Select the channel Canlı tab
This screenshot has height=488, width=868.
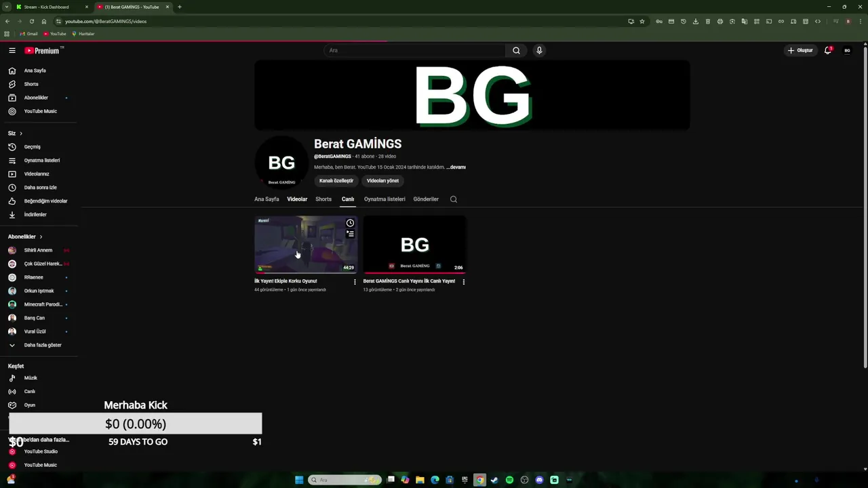348,199
